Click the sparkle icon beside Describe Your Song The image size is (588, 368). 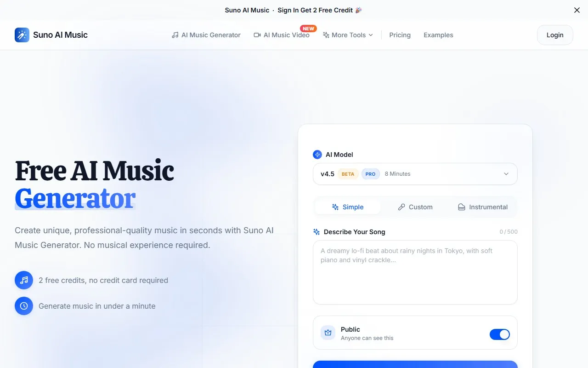pyautogui.click(x=317, y=232)
